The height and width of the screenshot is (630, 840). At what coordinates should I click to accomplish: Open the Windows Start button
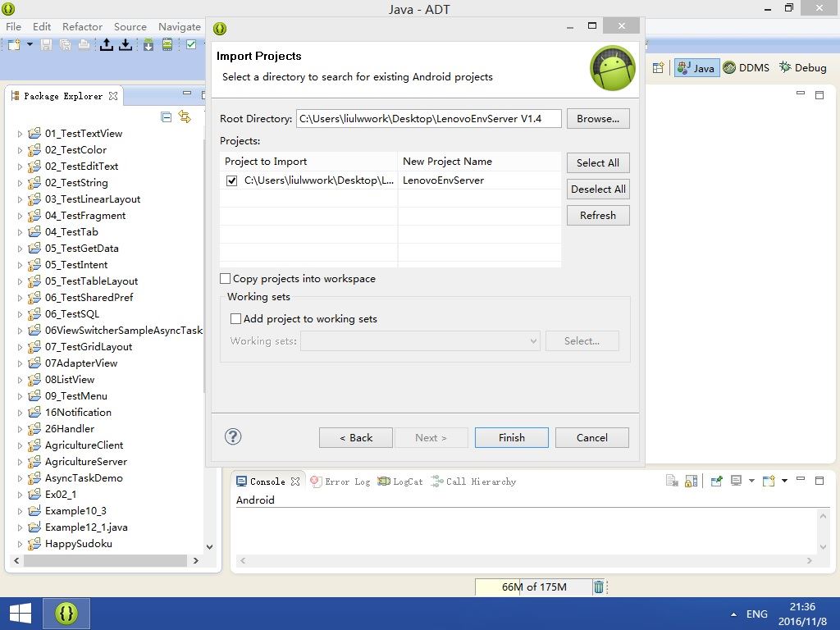(21, 614)
